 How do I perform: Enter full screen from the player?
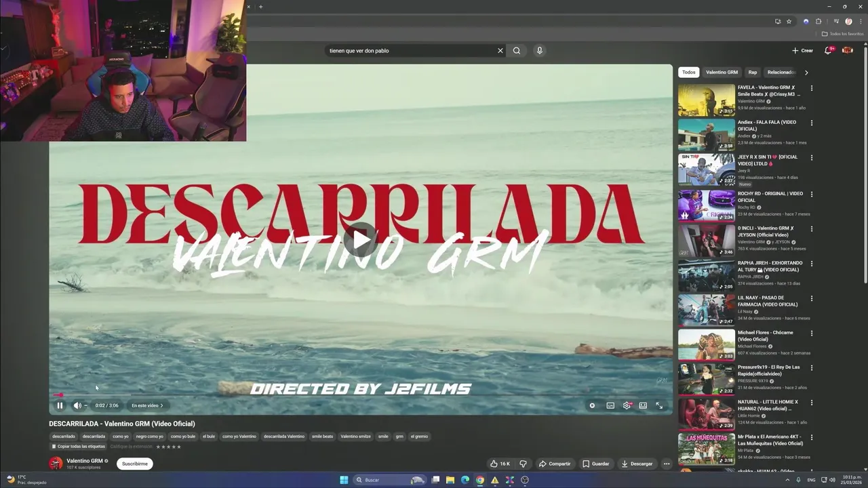(659, 405)
